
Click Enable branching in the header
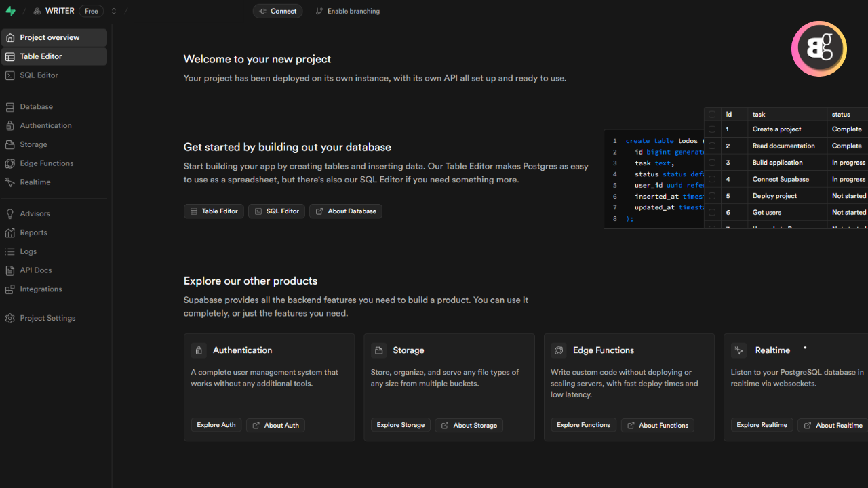pyautogui.click(x=347, y=11)
